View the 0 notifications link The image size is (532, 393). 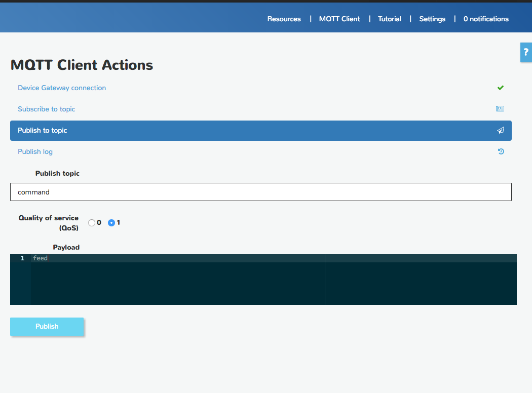tap(486, 19)
